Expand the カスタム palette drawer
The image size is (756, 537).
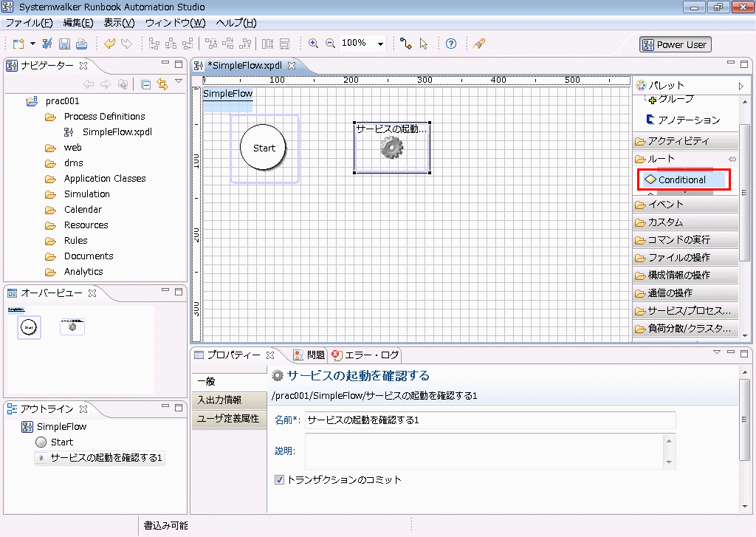685,222
